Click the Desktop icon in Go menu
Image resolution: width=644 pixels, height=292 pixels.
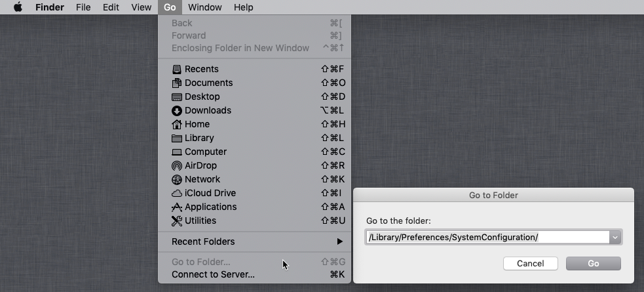click(177, 97)
